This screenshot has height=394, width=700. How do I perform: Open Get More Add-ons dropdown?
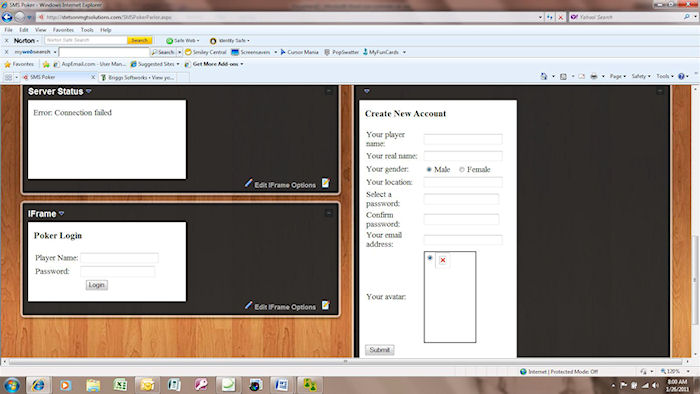click(x=215, y=64)
